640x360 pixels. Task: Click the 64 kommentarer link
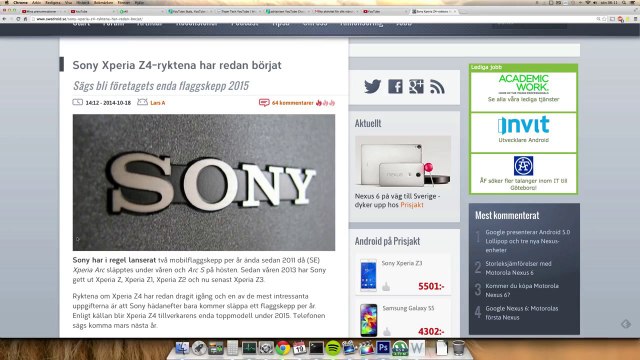coord(293,103)
